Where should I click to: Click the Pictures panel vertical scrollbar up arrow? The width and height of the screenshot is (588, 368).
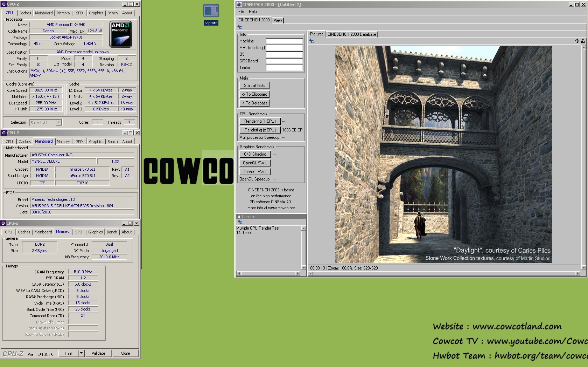583,47
